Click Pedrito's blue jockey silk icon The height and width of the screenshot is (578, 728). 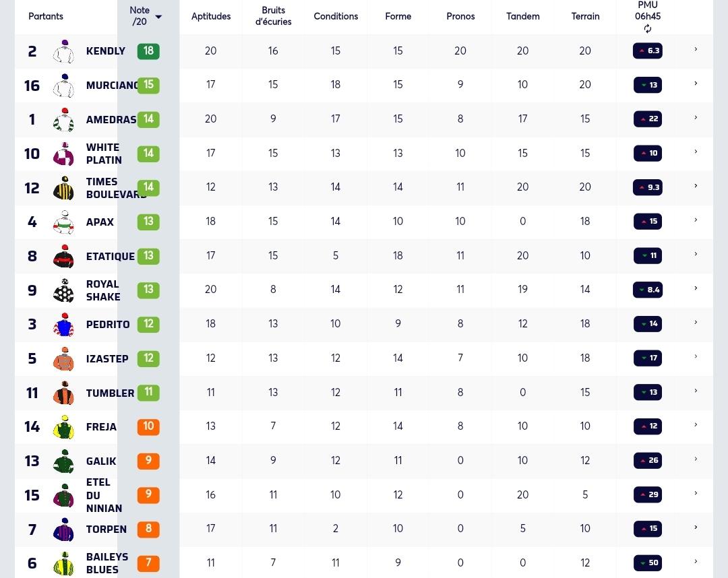tap(63, 324)
